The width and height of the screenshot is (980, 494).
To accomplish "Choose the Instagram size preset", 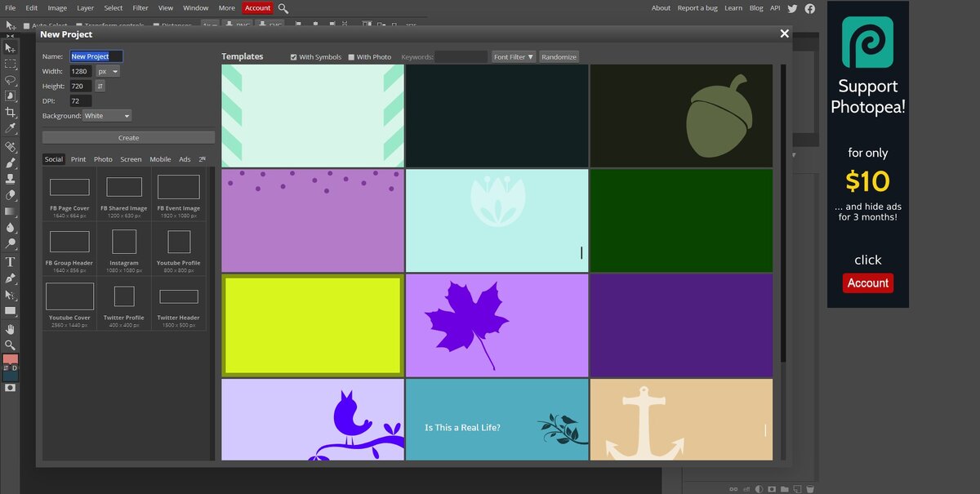I will tap(124, 248).
